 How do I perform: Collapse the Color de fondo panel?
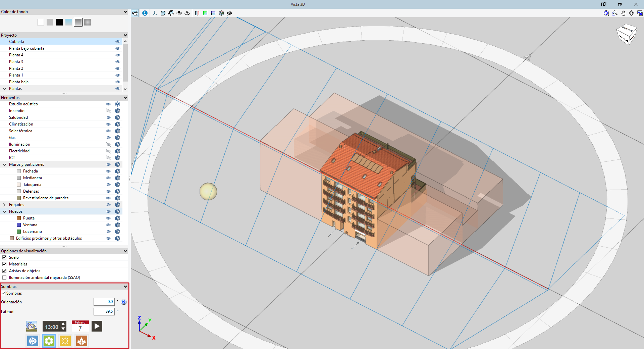click(x=125, y=12)
